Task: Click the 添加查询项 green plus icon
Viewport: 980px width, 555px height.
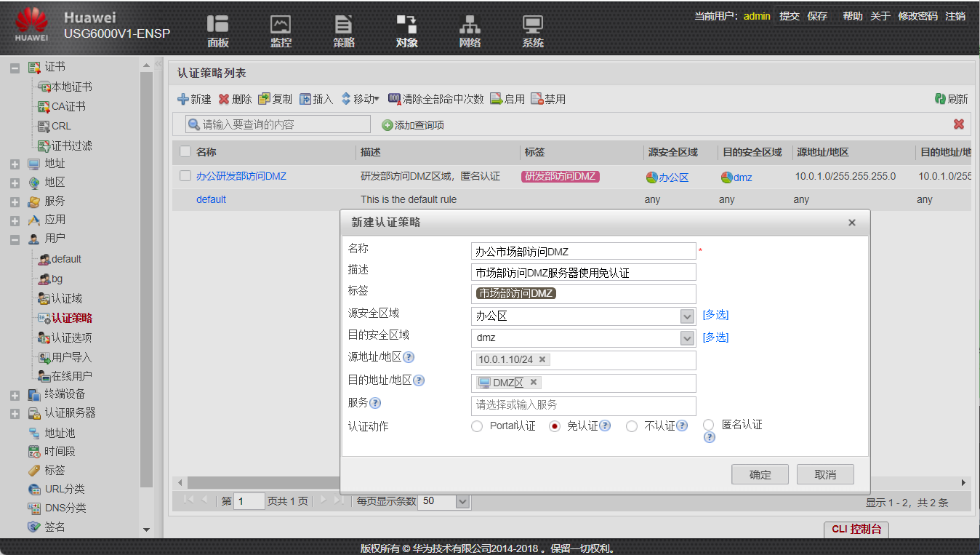Action: pyautogui.click(x=387, y=125)
